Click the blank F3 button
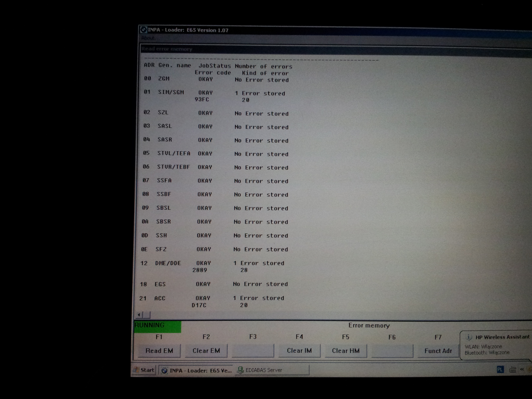This screenshot has width=532, height=399. [x=253, y=351]
